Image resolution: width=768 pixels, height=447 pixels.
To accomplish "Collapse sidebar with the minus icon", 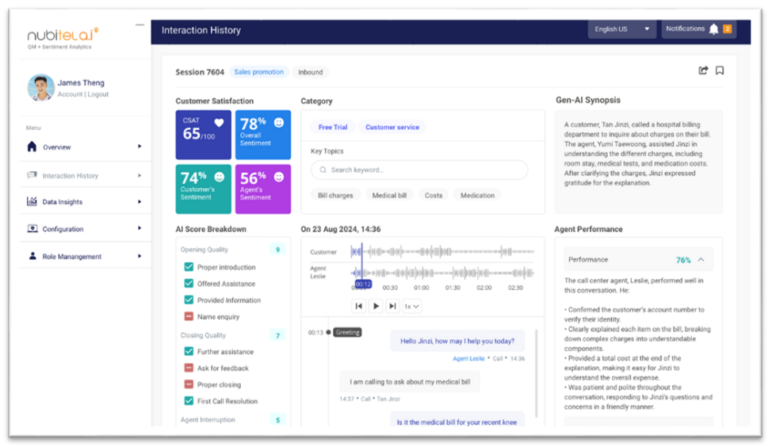I will click(x=140, y=24).
